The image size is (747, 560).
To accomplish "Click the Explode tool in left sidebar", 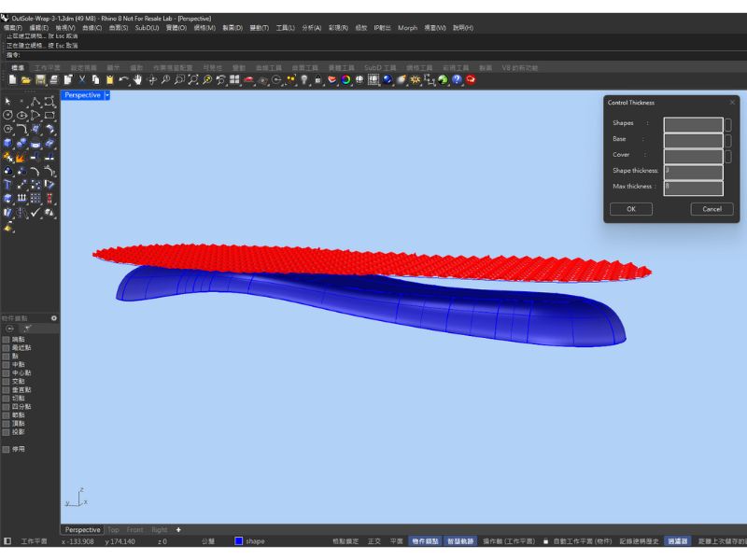I will point(21,157).
